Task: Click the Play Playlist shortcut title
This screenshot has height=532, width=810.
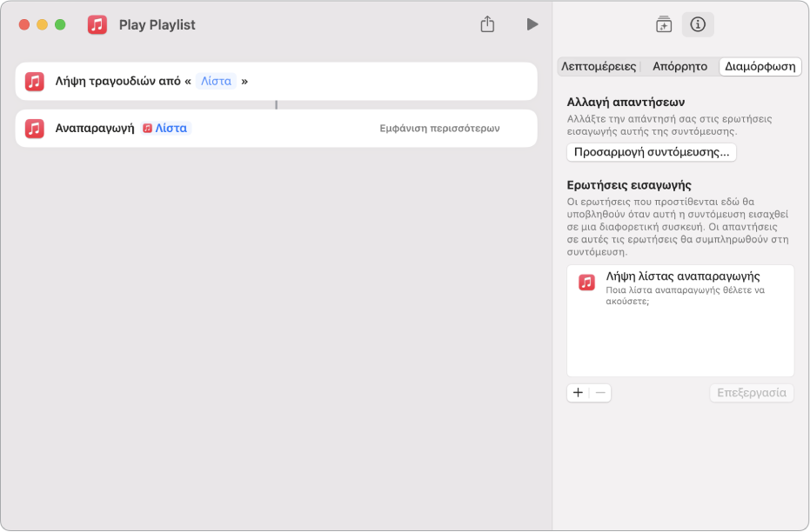Action: coord(157,24)
